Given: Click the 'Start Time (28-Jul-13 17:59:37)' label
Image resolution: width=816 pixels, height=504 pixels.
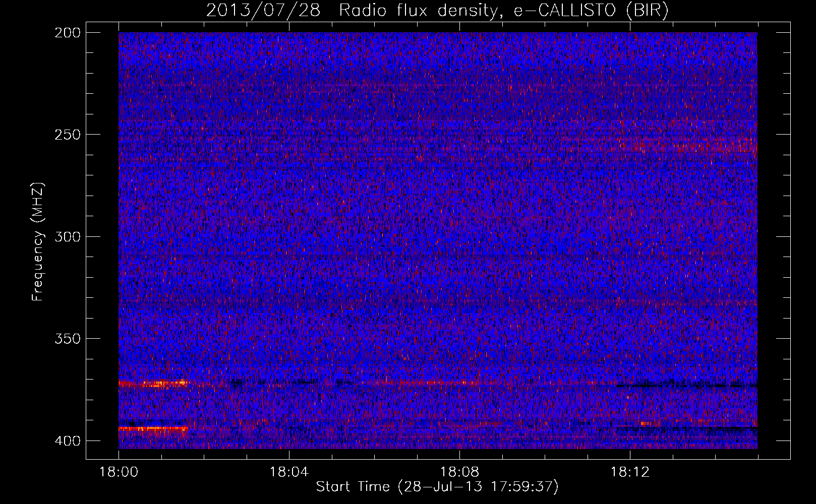Looking at the screenshot, I should pyautogui.click(x=437, y=487).
